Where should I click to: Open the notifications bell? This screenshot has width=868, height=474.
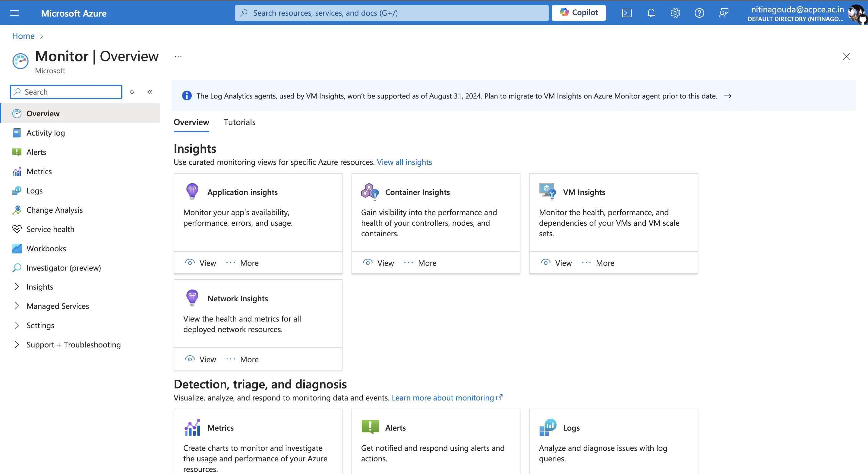(x=651, y=13)
